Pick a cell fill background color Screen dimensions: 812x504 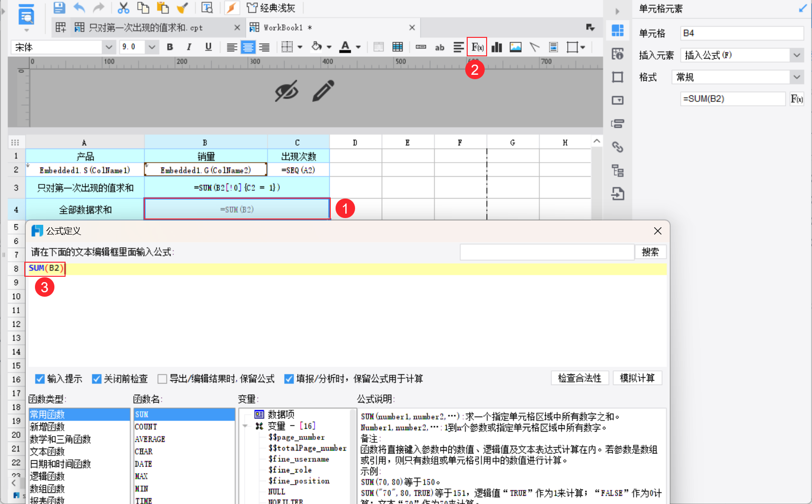(x=317, y=47)
